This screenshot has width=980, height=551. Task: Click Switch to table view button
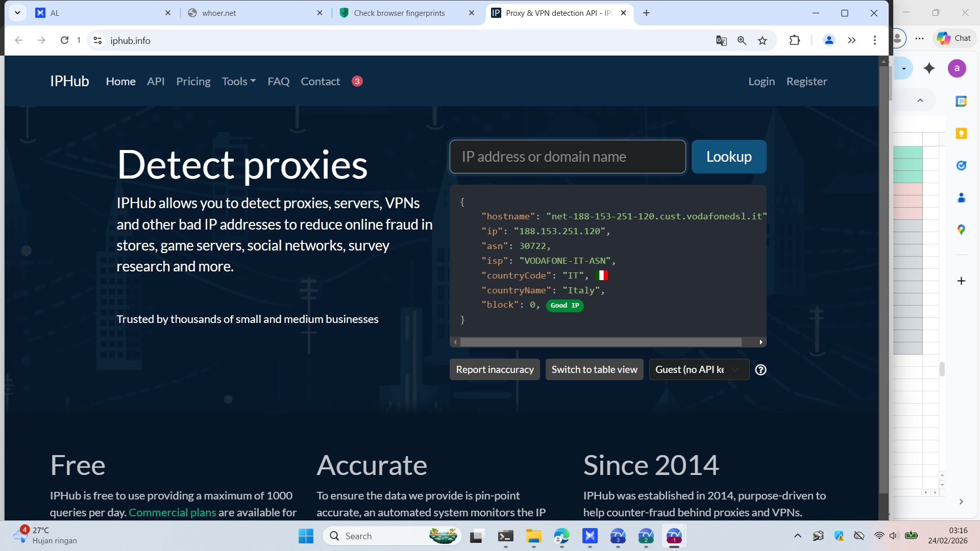pos(594,370)
